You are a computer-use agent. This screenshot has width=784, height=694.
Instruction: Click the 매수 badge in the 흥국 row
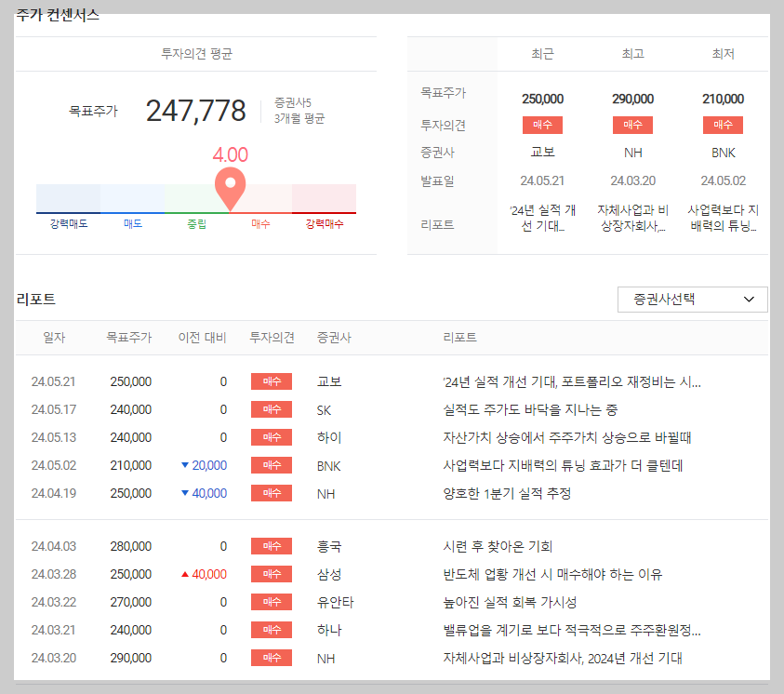(272, 546)
